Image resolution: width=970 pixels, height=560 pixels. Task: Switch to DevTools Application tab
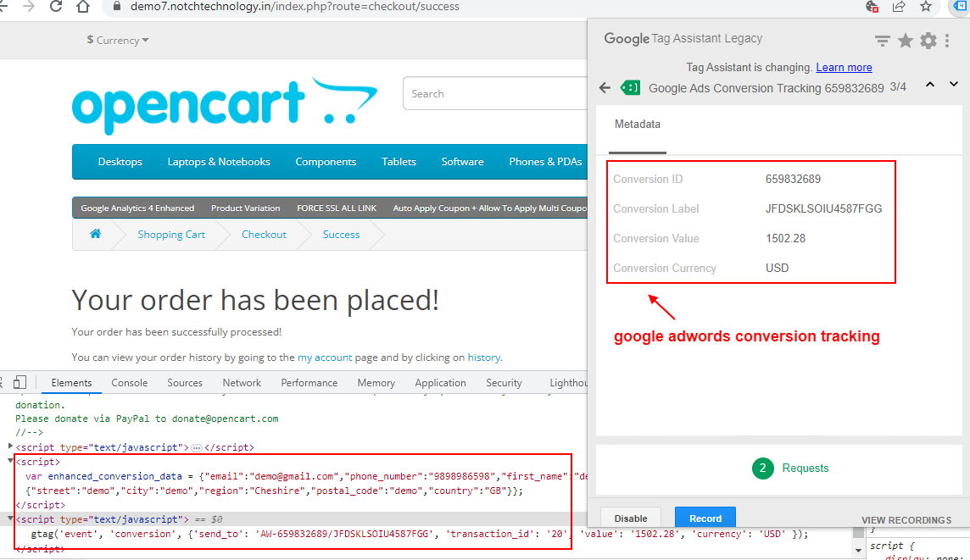tap(440, 383)
